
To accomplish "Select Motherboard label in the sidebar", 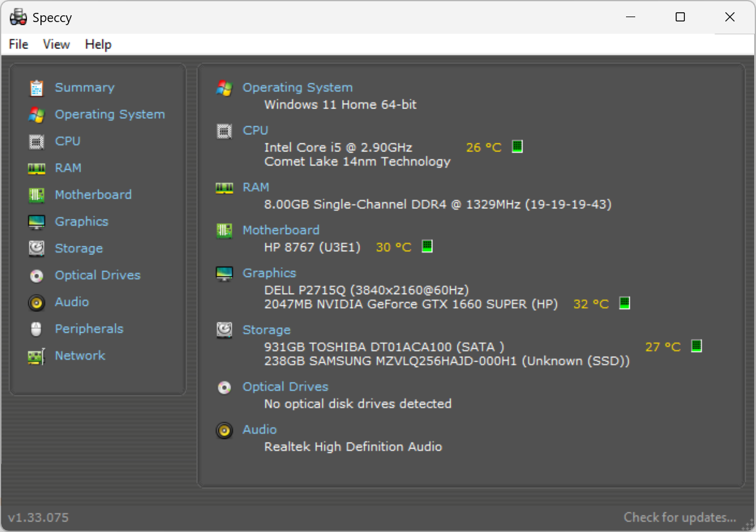I will tap(93, 195).
